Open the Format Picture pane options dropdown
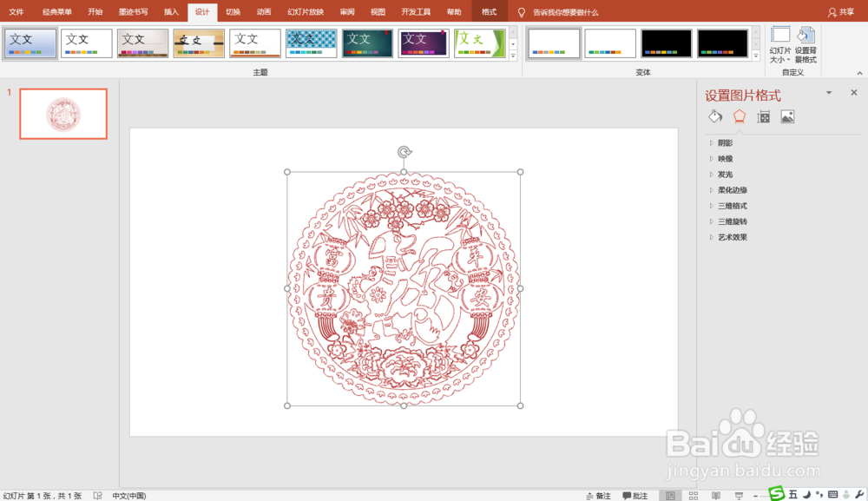 (829, 92)
